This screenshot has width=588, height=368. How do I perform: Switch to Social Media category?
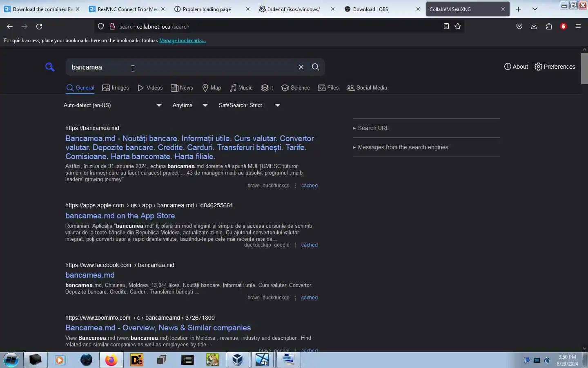367,88
